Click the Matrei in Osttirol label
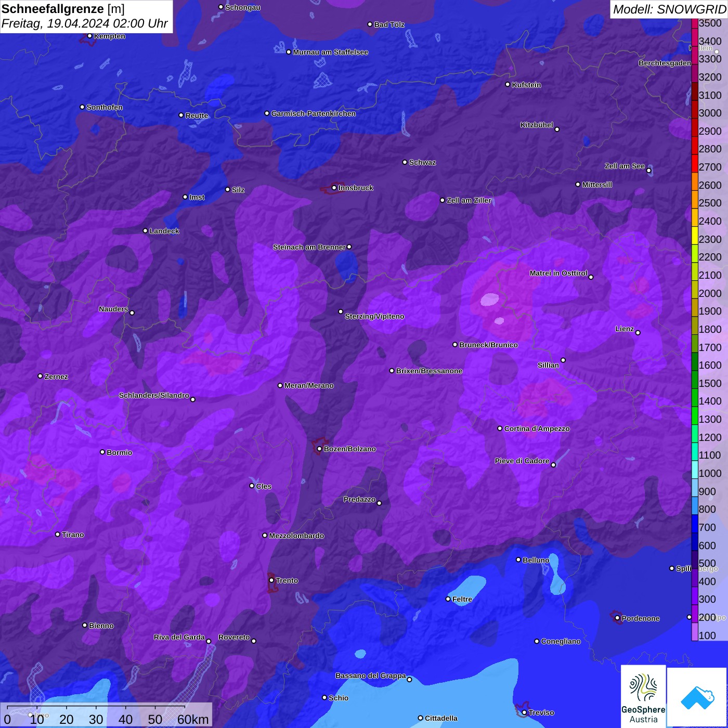The image size is (728, 728). click(558, 273)
